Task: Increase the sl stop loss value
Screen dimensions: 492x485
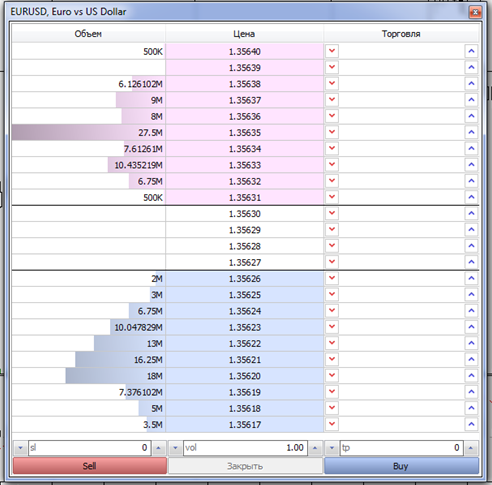Action: pos(159,448)
